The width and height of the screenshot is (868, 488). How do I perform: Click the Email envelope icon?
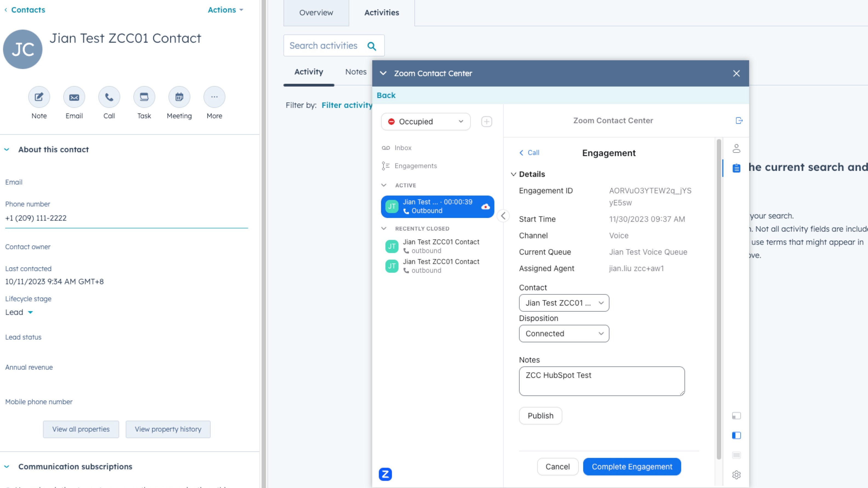(x=74, y=97)
